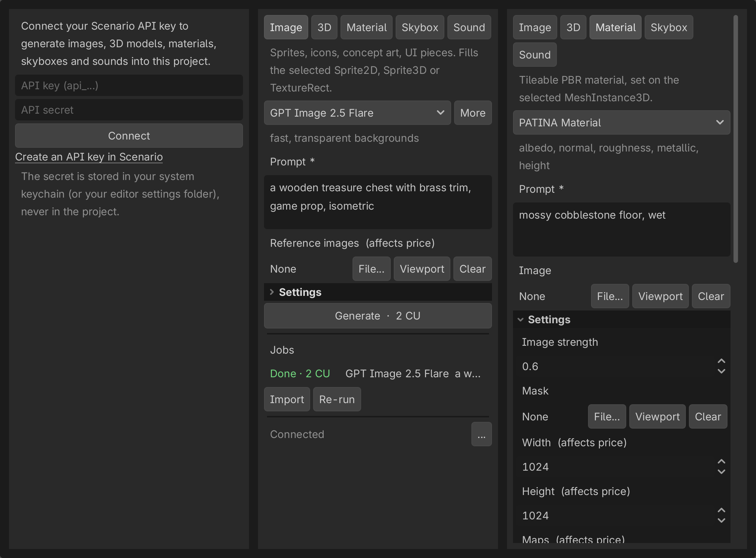Image resolution: width=756 pixels, height=558 pixels.
Task: Click the right panel vertical scrollbar
Action: pyautogui.click(x=736, y=139)
